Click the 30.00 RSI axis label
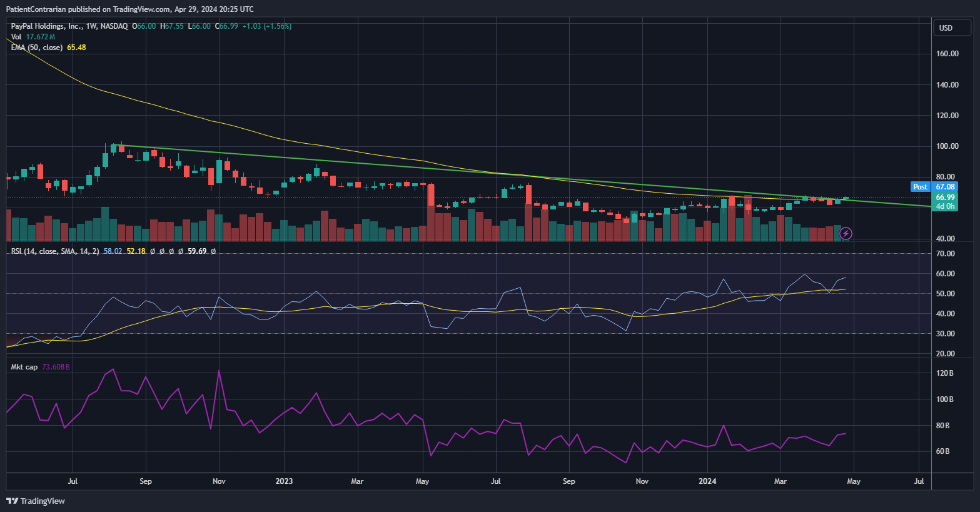980x512 pixels. click(x=945, y=334)
